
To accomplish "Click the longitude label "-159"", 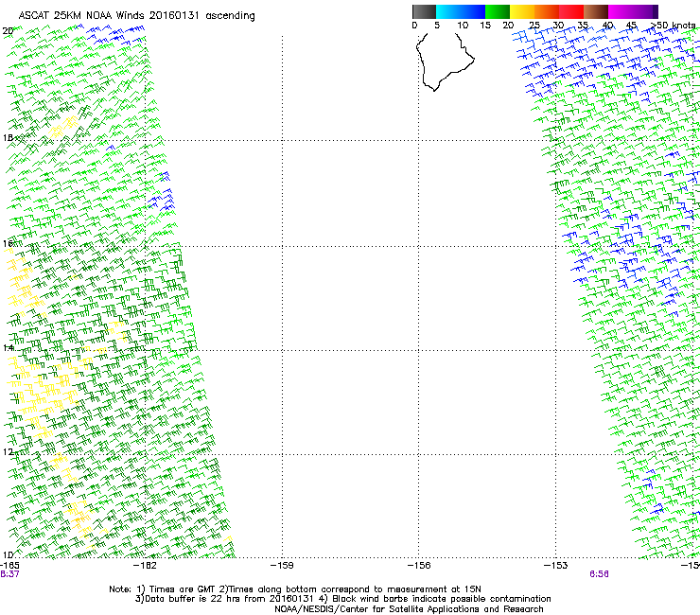I will (x=282, y=566).
